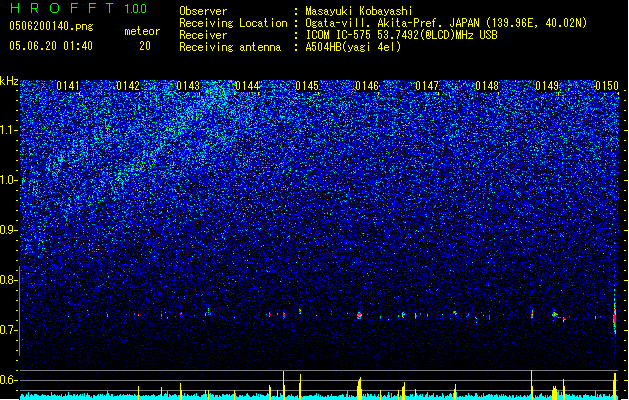Click the meteor count value 20
The image size is (629, 400).
pos(145,46)
